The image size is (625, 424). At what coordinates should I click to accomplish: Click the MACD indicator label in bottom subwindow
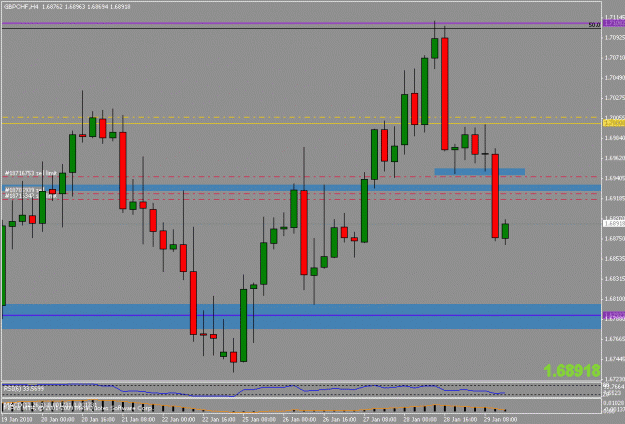48,404
